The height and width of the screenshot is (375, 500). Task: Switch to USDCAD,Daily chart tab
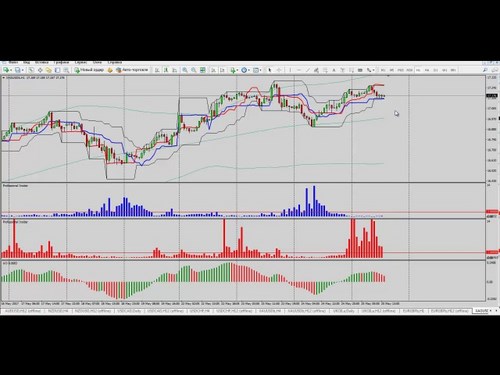(x=129, y=311)
